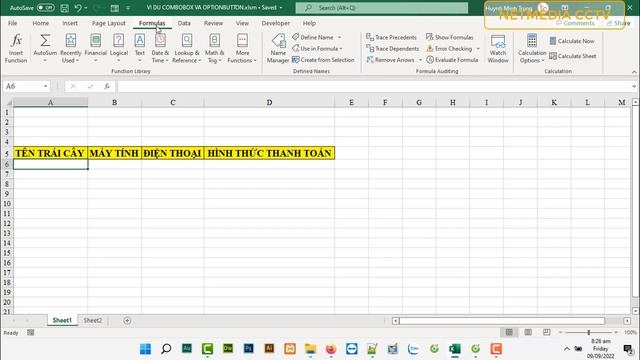The height and width of the screenshot is (360, 640).
Task: Select cell with TÊN TRÁI CÂY
Action: coord(50,153)
